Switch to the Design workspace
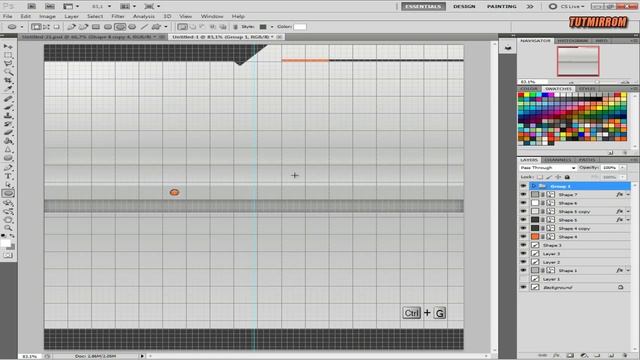 tap(464, 7)
